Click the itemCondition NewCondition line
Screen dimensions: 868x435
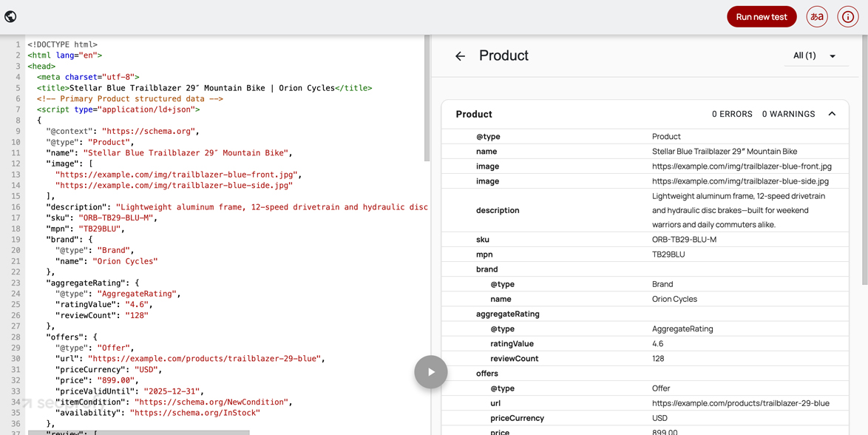tap(174, 402)
